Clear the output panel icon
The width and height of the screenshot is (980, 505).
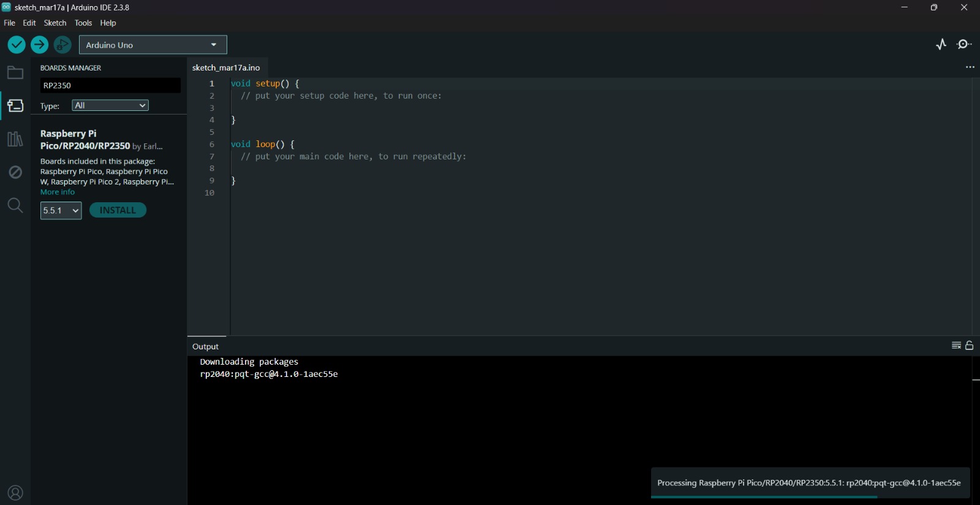tap(956, 346)
